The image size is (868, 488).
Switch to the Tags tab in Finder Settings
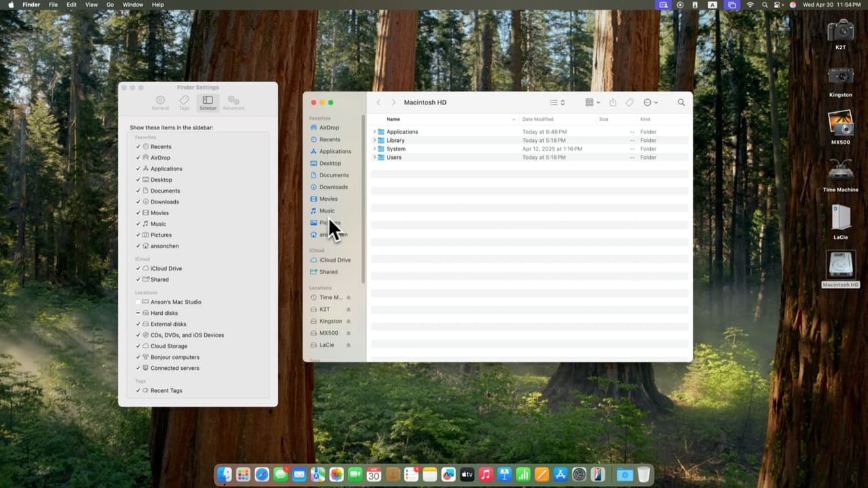point(184,102)
